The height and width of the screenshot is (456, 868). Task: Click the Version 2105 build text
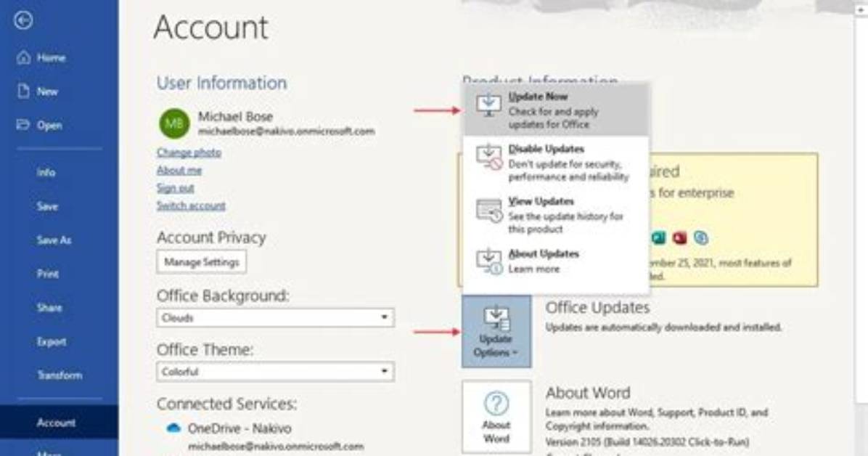tap(647, 441)
